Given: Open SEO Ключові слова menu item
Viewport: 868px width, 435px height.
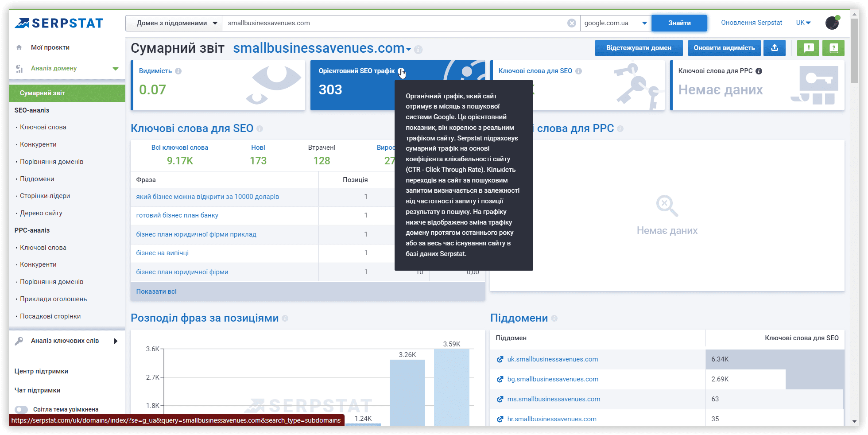Looking at the screenshot, I should [x=43, y=127].
